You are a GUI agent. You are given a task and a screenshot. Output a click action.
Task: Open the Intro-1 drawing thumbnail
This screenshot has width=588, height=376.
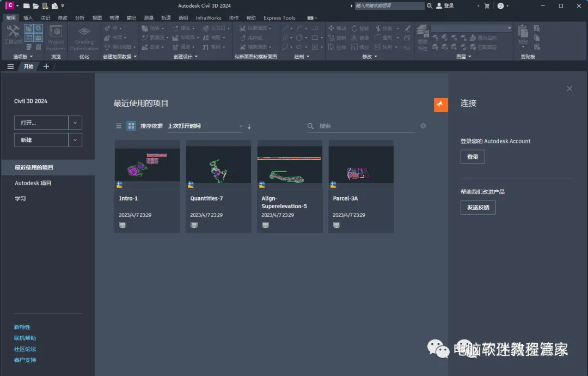(147, 165)
